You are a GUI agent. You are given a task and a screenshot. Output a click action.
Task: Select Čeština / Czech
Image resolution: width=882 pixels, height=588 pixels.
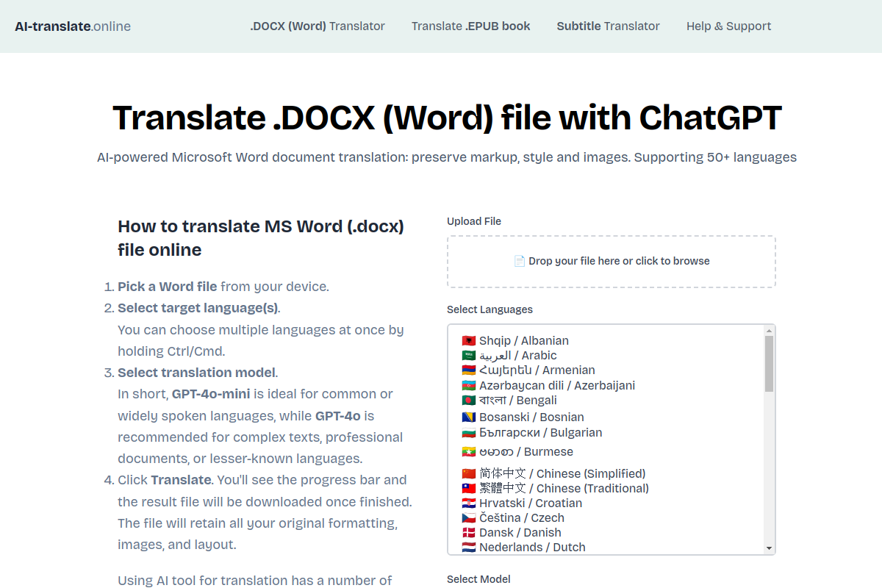606,517
